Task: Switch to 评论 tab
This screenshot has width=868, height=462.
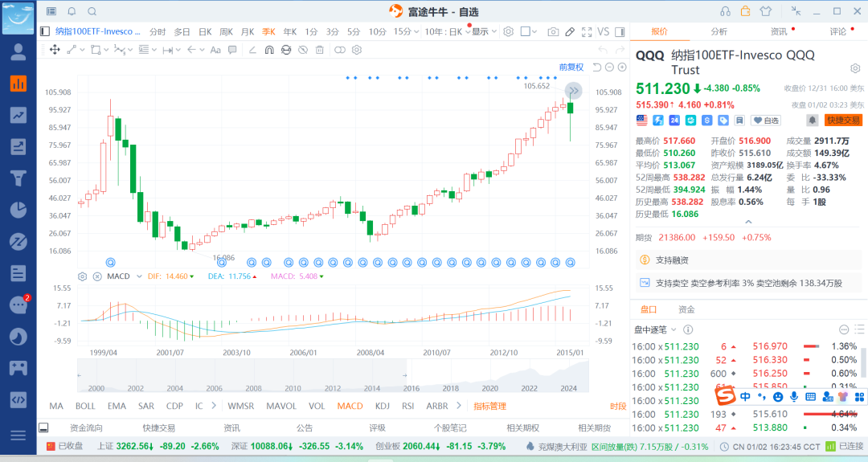Action: [x=837, y=31]
